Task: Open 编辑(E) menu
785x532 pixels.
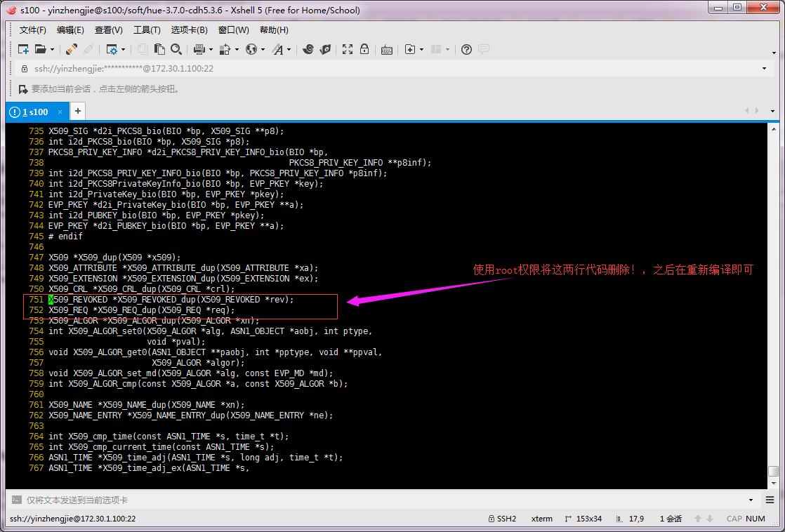Action: [x=71, y=30]
